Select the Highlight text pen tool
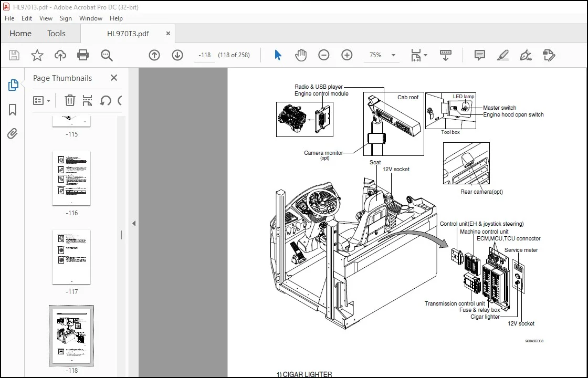588x378 pixels. tap(502, 55)
